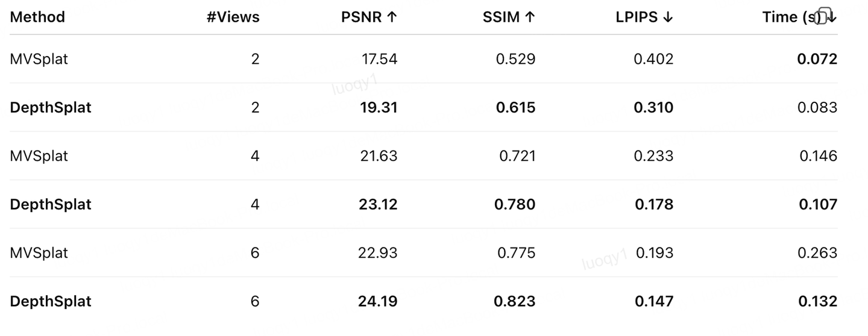This screenshot has width=868, height=336.
Task: Click the time value 0.072
Action: (817, 59)
